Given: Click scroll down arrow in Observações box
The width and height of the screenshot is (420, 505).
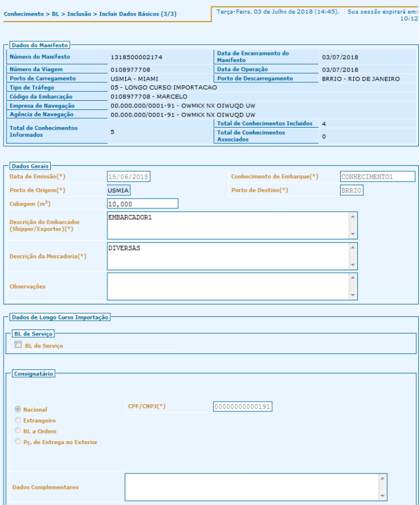Looking at the screenshot, I should click(353, 295).
